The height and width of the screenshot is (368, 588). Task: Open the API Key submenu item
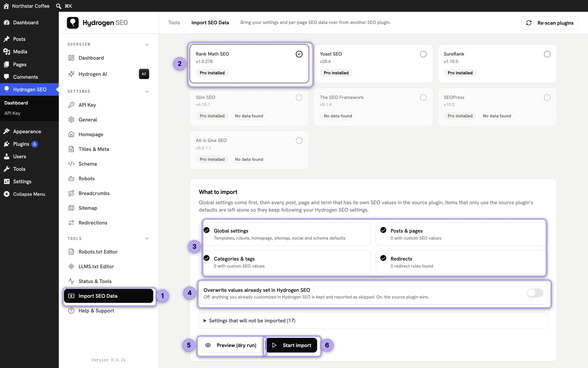(12, 113)
